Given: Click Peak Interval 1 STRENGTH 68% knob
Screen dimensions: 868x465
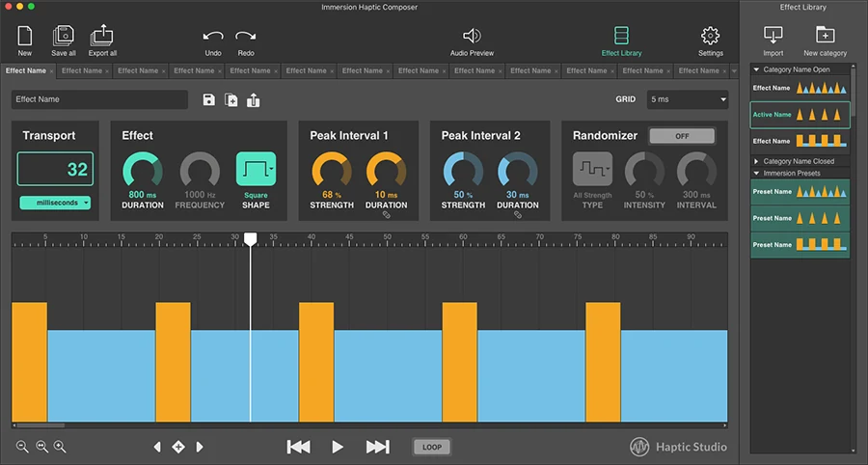Looking at the screenshot, I should point(332,171).
